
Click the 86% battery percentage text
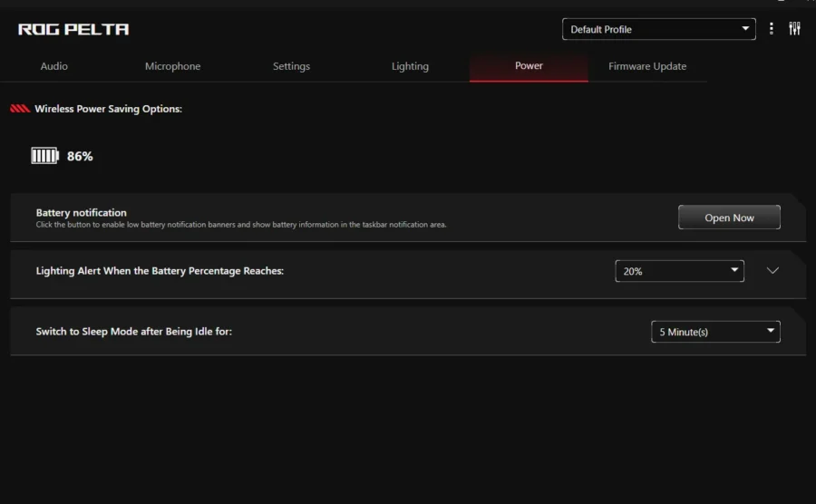[80, 156]
